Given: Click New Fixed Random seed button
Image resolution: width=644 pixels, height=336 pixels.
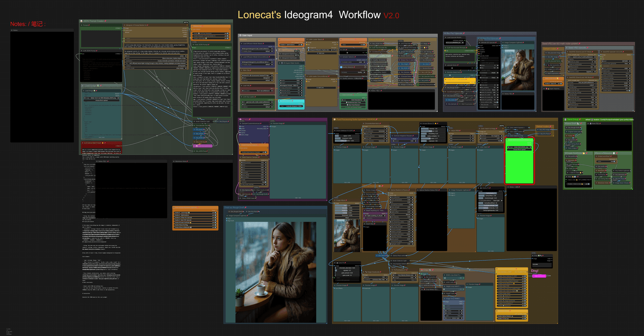Looking at the screenshot, I should pyautogui.click(x=353, y=105).
